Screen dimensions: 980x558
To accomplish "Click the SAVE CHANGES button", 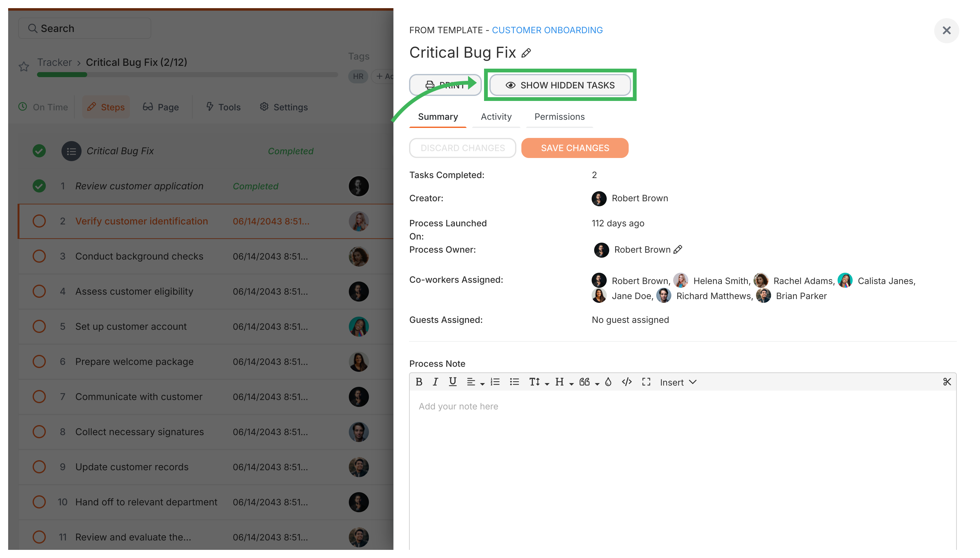I will click(x=574, y=148).
